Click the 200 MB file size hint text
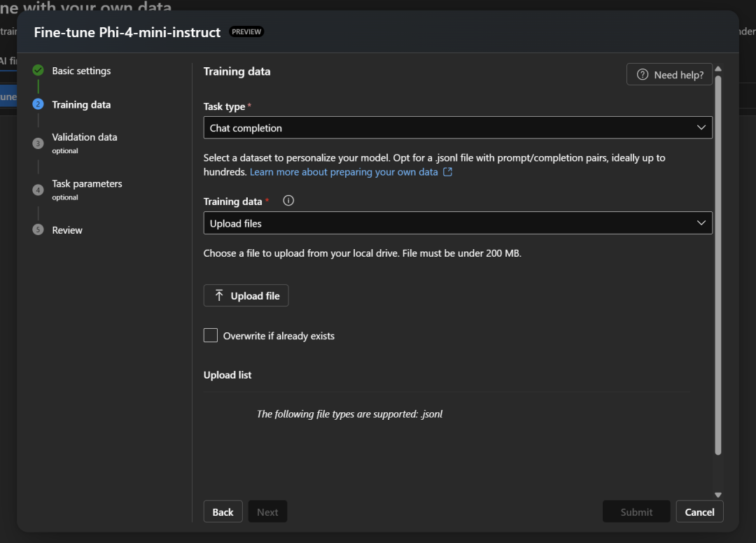The height and width of the screenshot is (543, 756). 362,253
